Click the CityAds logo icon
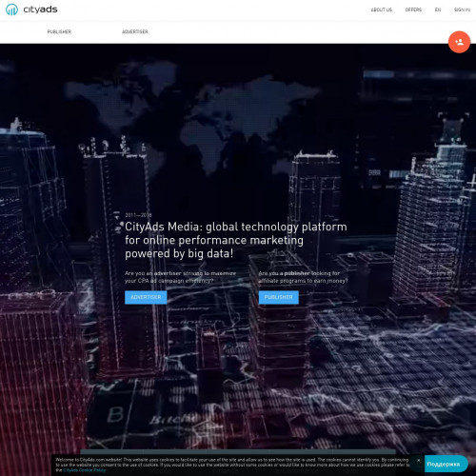Image resolution: width=476 pixels, height=476 pixels. 11,10
